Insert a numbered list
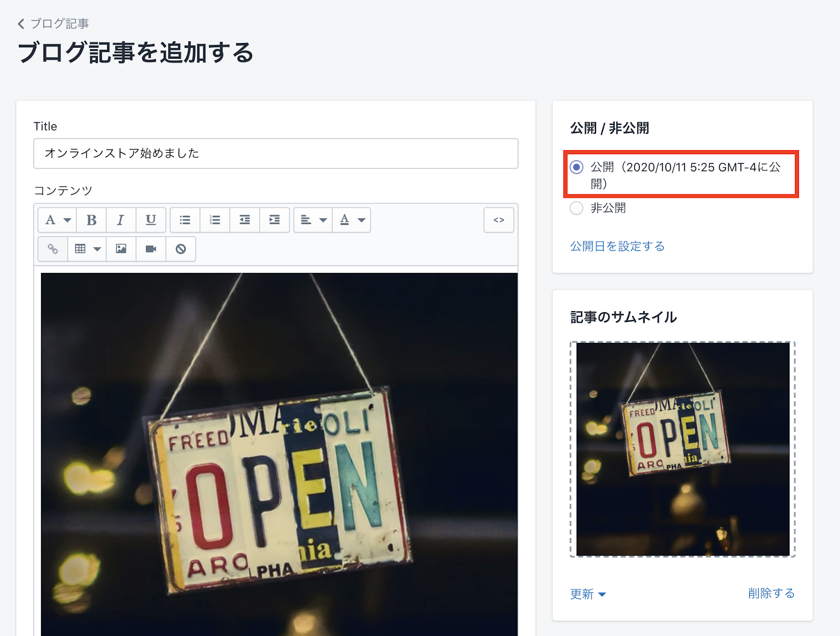 tap(215, 220)
